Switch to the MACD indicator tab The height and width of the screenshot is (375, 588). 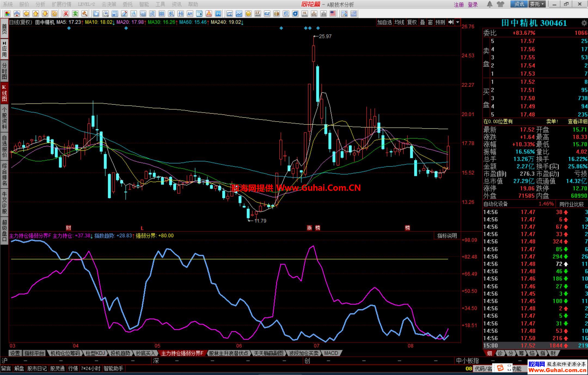[331, 353]
